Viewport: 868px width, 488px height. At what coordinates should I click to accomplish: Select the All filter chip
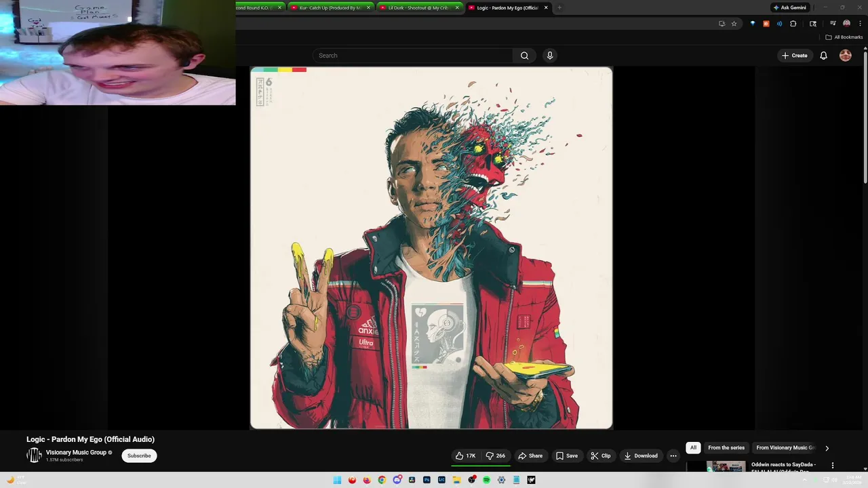click(x=693, y=447)
